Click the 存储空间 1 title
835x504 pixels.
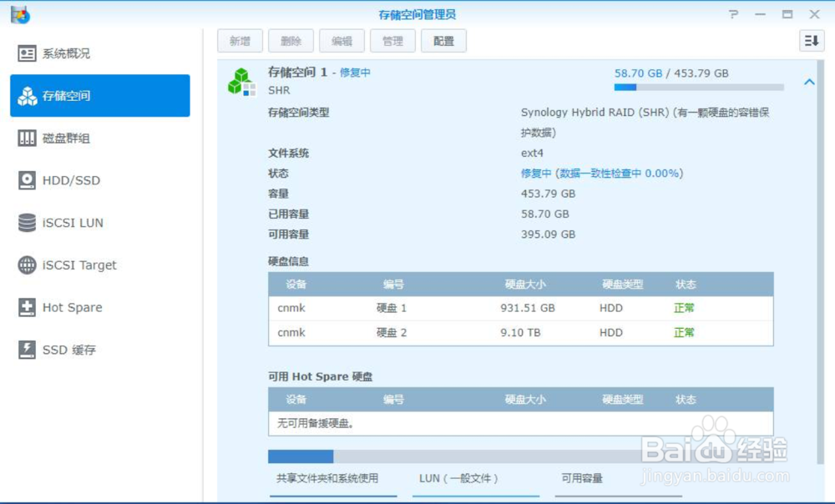point(297,72)
